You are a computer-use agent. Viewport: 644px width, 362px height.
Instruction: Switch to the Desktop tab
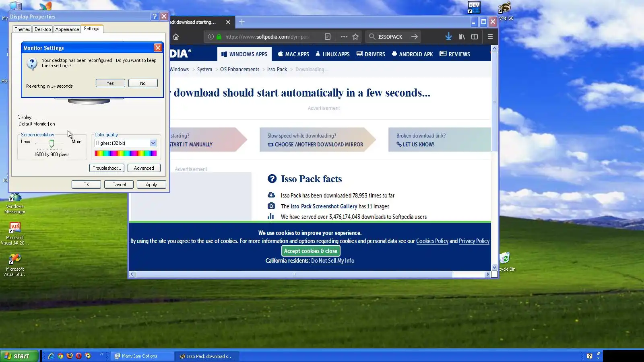pos(43,29)
